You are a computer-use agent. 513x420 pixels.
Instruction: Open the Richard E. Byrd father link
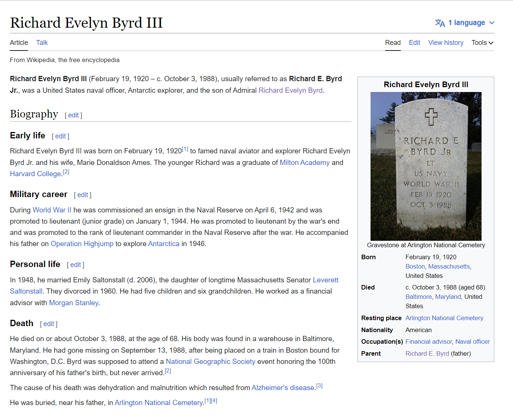(x=427, y=353)
